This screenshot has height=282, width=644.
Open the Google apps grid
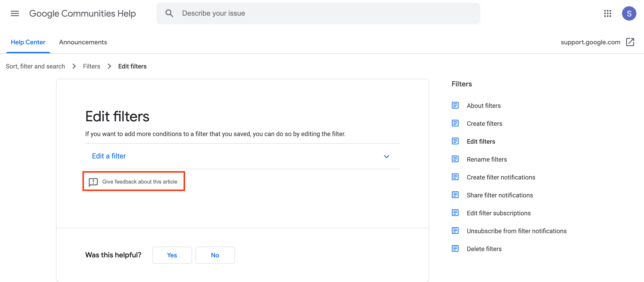(607, 13)
